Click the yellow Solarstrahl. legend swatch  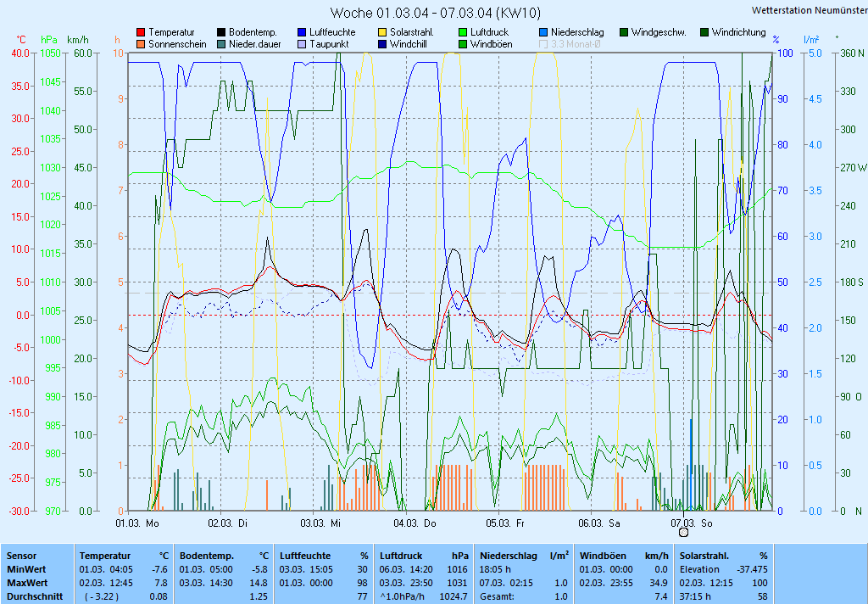tap(382, 33)
